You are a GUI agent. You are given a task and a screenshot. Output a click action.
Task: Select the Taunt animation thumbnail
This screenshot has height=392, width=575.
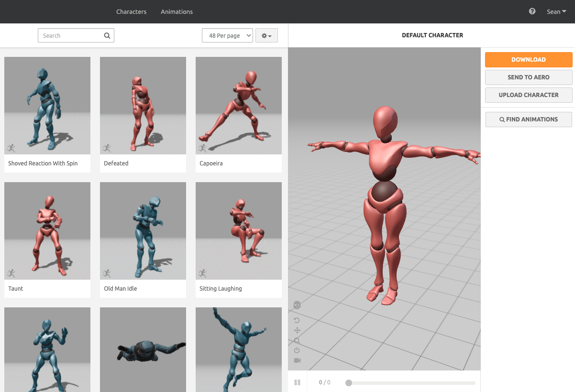point(47,231)
